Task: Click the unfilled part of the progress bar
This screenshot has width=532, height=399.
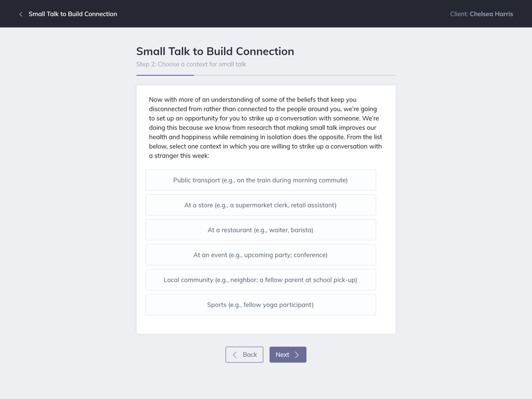Action: (x=295, y=75)
